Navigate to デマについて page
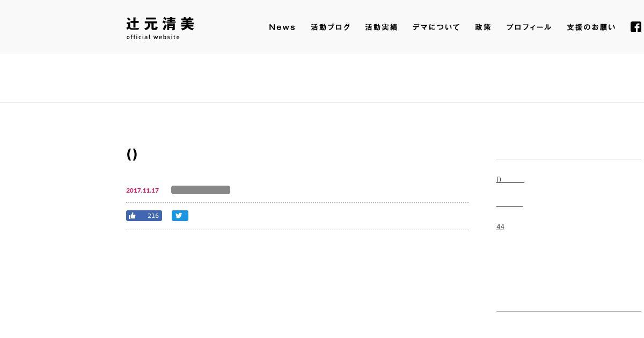 click(436, 27)
